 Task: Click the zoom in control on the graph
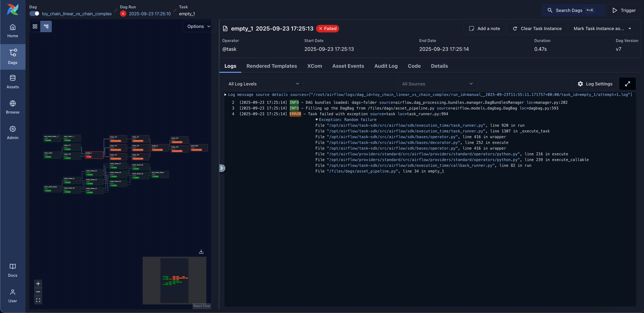[38, 283]
